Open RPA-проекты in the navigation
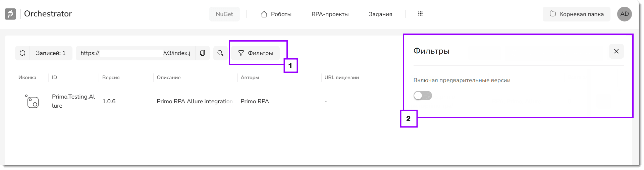644x170 pixels. click(330, 14)
